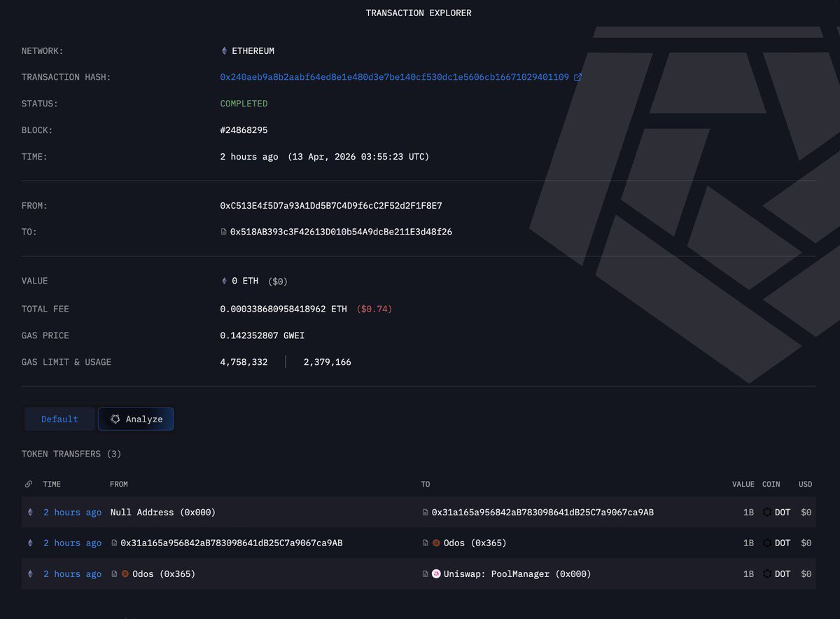Viewport: 840px width, 619px height.
Task: Open the FROM address 0xC513E4f5…
Action: 331,206
